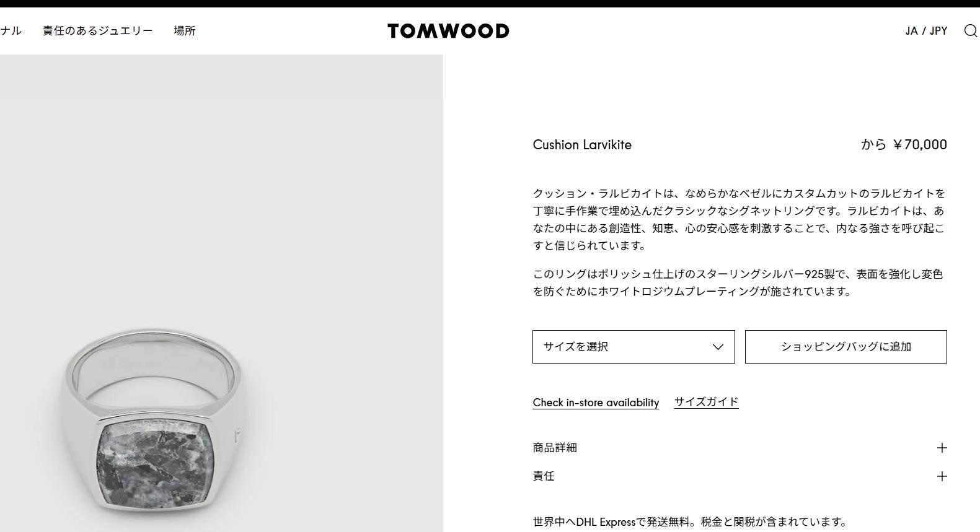Expand the 責任 accordion section
980x532 pixels.
coord(739,476)
